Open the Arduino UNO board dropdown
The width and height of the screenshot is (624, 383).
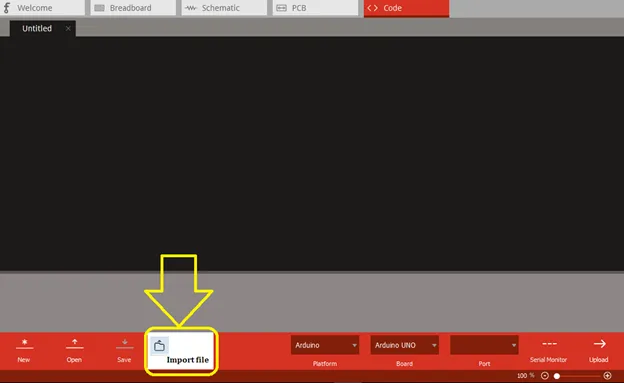[x=404, y=345]
